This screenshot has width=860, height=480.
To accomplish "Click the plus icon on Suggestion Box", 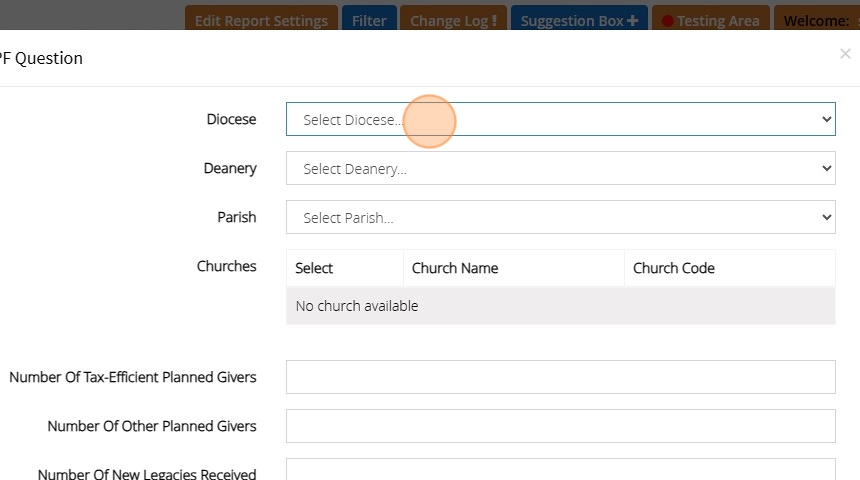I will pos(632,21).
